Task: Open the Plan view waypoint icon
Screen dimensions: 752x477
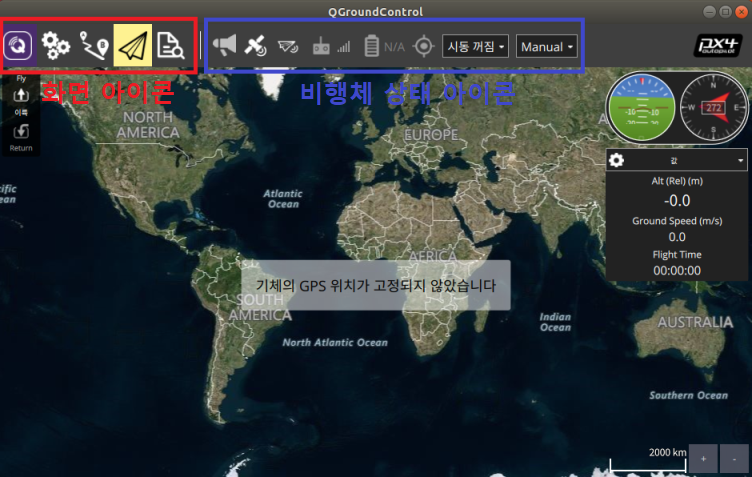Action: [94, 46]
